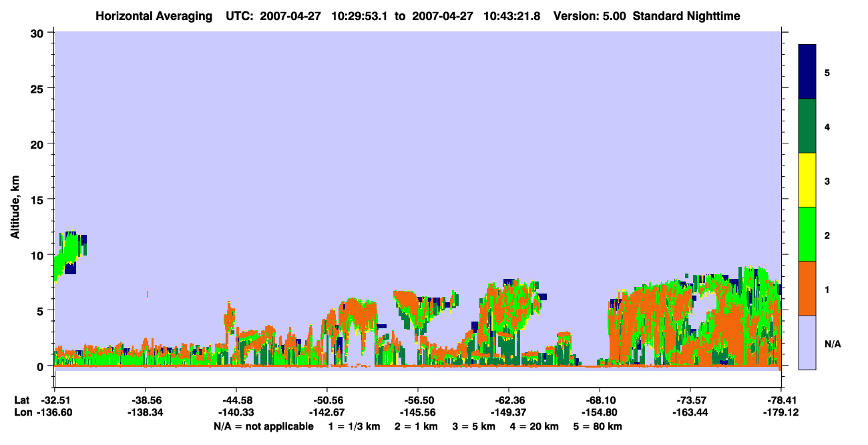Click the yellow level 3 colorbar segment
This screenshot has width=868, height=445.
click(807, 180)
